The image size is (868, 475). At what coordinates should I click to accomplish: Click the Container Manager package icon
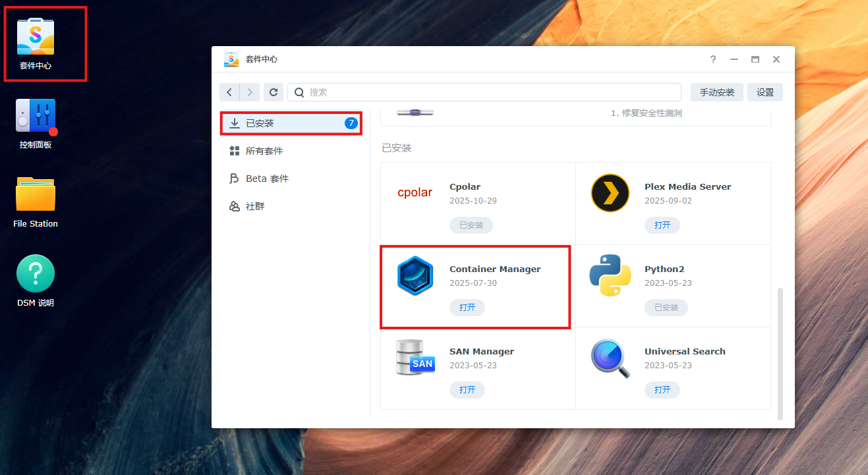tap(415, 276)
